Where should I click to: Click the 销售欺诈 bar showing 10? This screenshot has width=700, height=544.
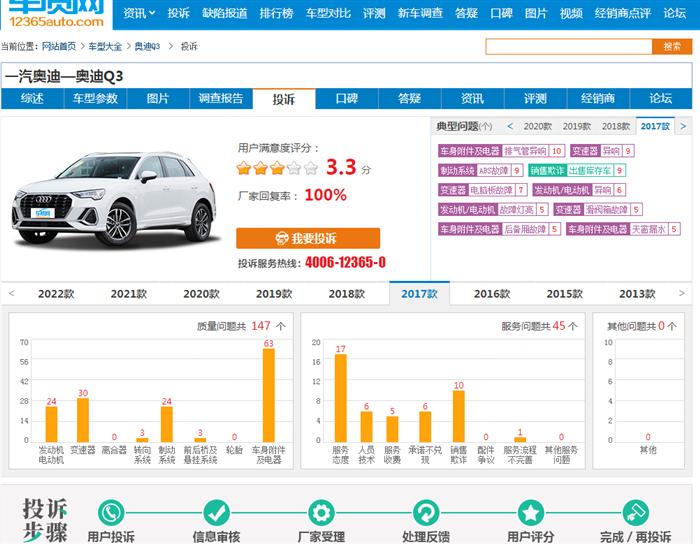pos(458,416)
